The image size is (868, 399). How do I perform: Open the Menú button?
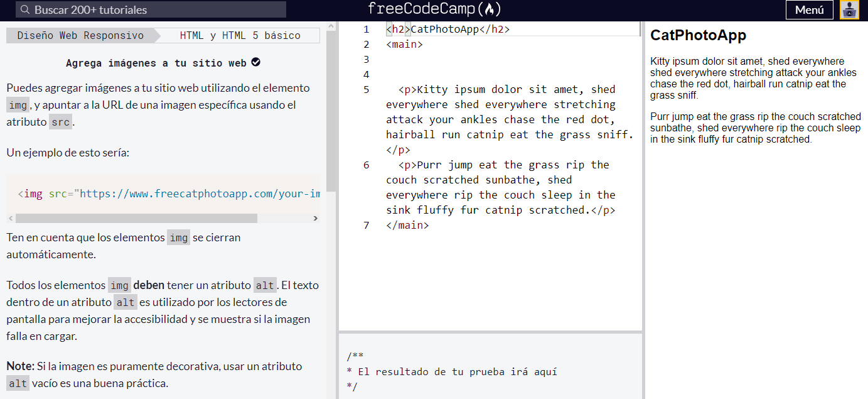(809, 10)
